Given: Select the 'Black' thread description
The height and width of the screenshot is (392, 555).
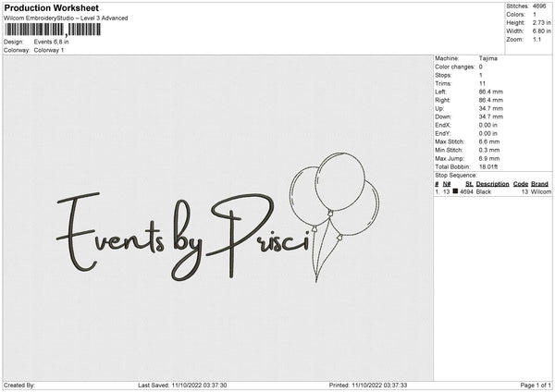Looking at the screenshot, I should point(484,191).
